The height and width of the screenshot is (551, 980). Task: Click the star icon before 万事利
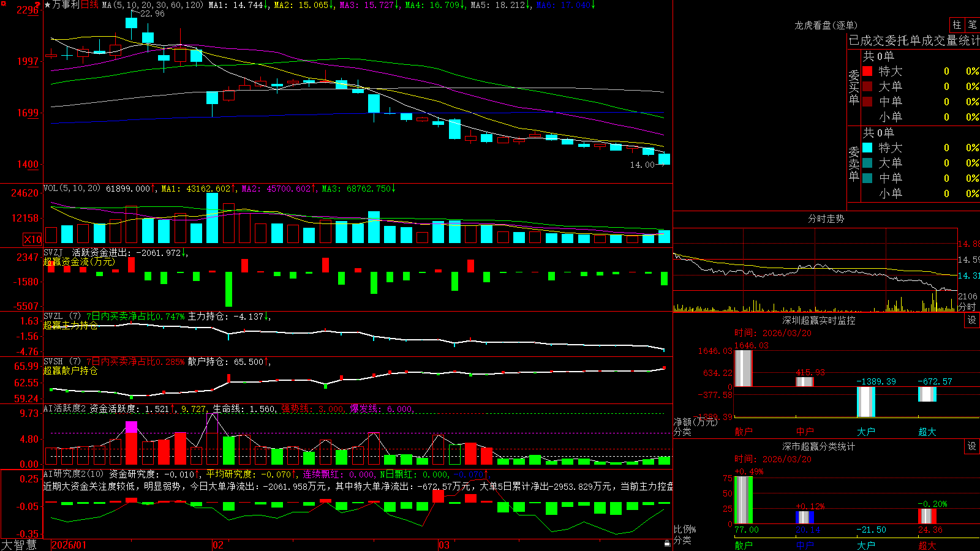47,5
